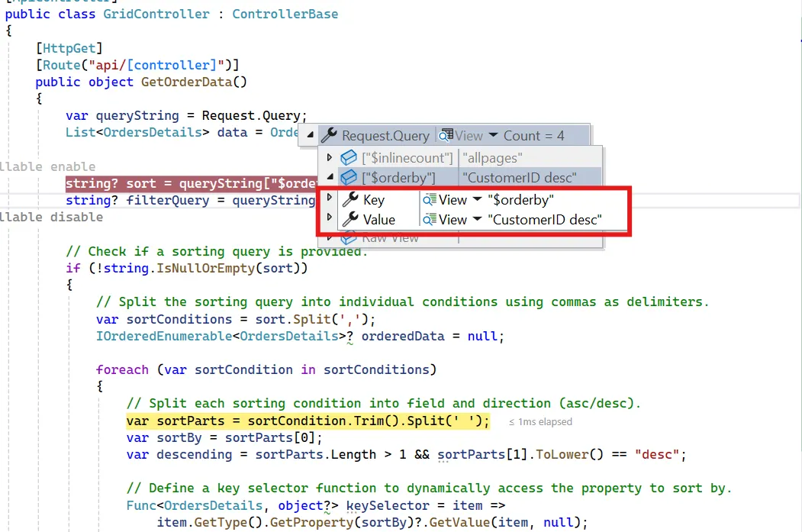This screenshot has width=802, height=532.
Task: Click the box icon beside ["$orderby"]
Action: pyautogui.click(x=348, y=177)
